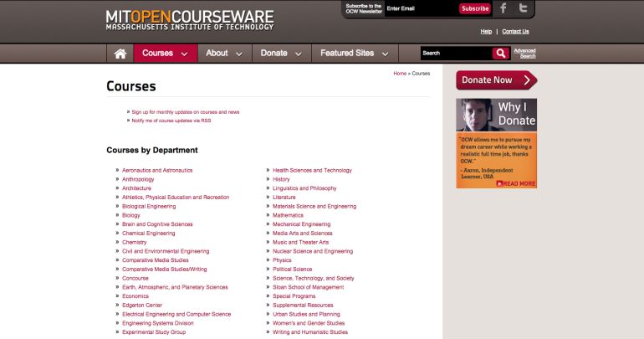Select Notify me of course updates via RSS
The height and width of the screenshot is (339, 644).
[x=171, y=121]
